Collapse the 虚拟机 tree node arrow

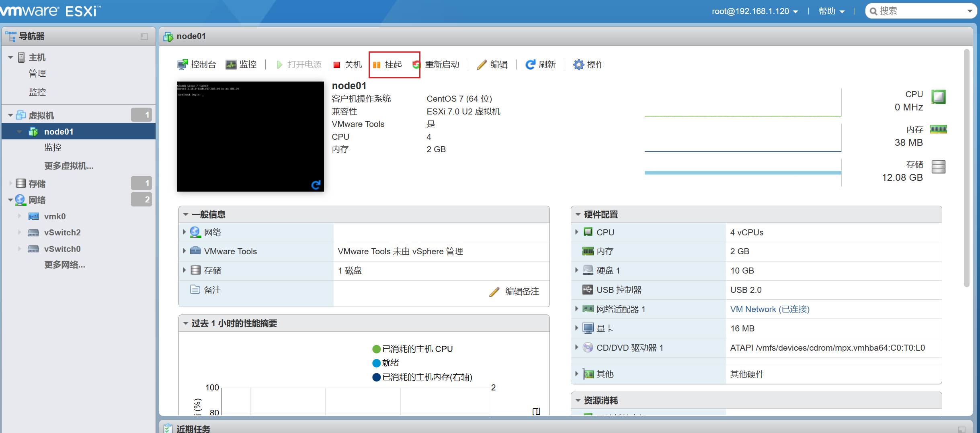tap(11, 115)
